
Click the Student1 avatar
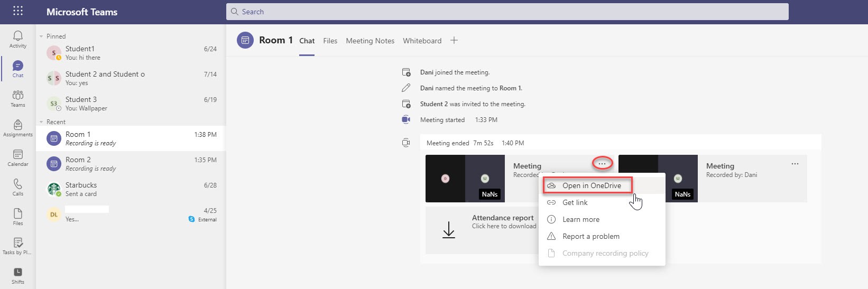54,53
